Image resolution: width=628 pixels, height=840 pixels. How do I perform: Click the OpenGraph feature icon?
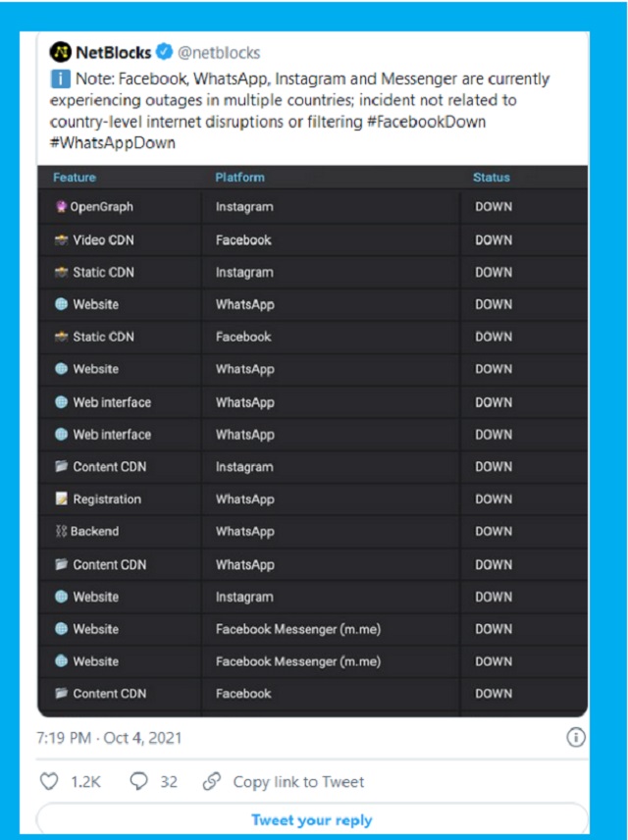click(61, 207)
